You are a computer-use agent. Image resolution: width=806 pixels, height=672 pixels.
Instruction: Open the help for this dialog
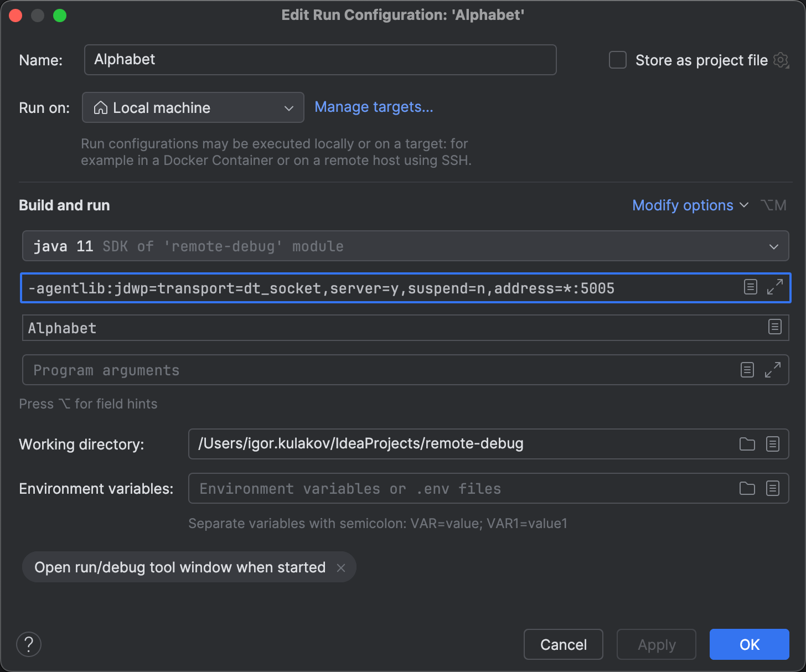(28, 644)
